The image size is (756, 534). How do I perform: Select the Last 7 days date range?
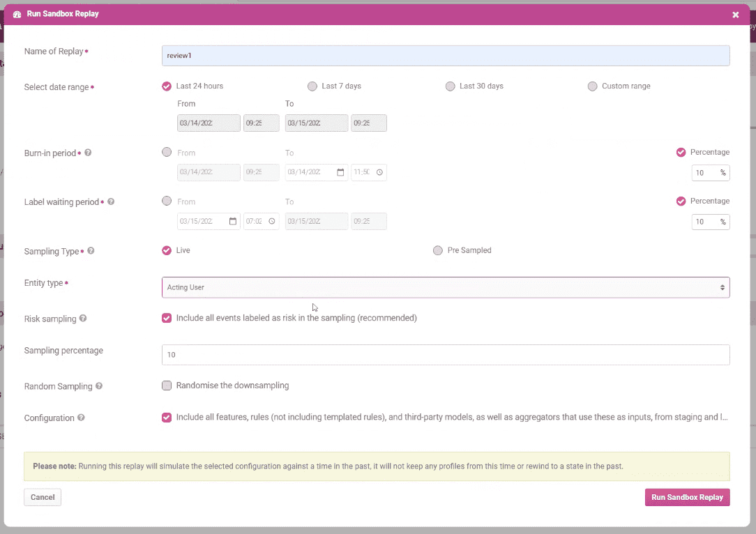pos(312,86)
